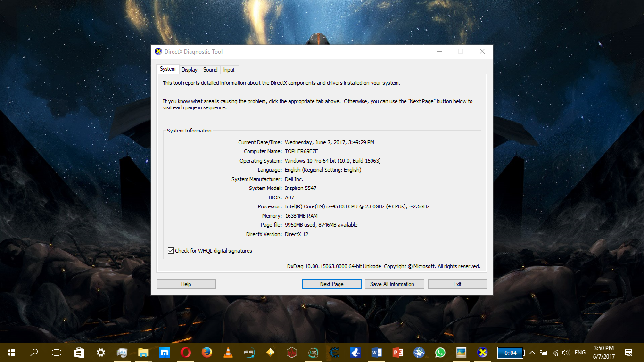Click the Dell Inc. manufacturer value
Image resolution: width=644 pixels, height=362 pixels.
point(294,179)
